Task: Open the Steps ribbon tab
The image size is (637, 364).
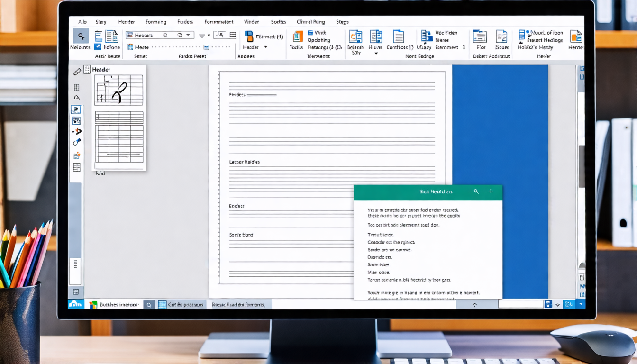Action: click(342, 22)
